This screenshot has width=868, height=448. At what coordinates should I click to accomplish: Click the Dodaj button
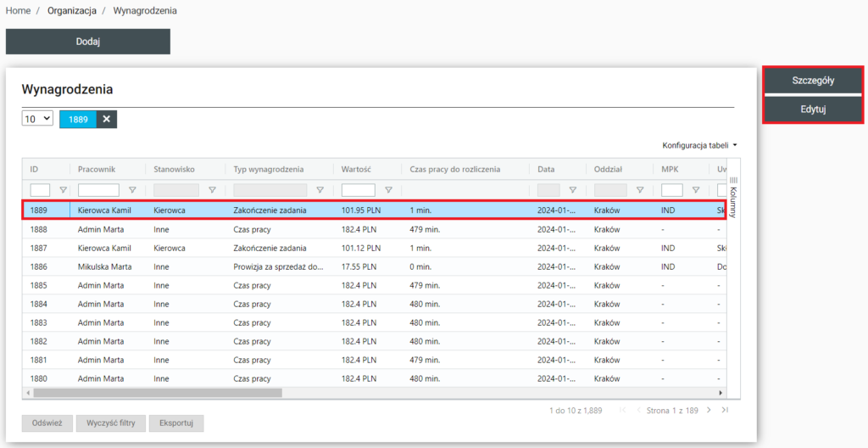pyautogui.click(x=88, y=42)
